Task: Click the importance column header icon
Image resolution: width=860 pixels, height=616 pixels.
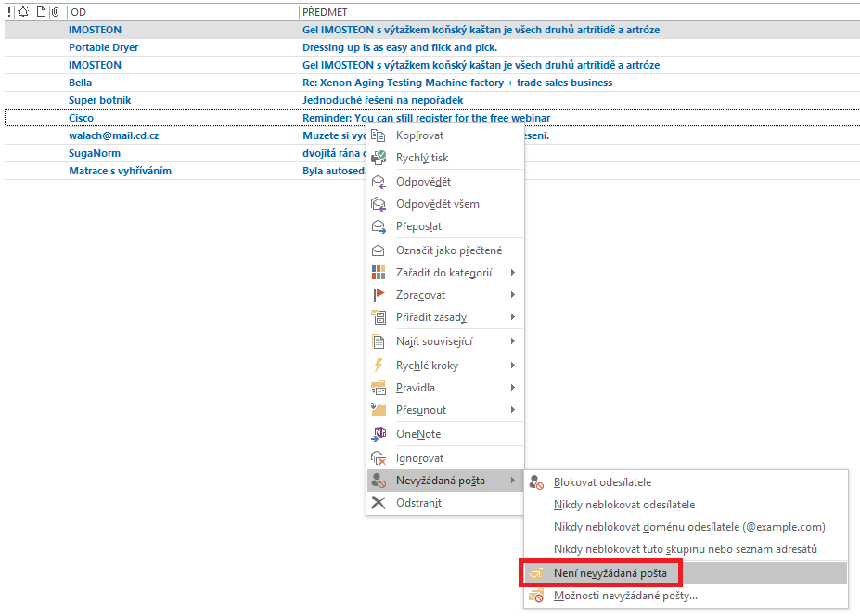Action: point(9,12)
